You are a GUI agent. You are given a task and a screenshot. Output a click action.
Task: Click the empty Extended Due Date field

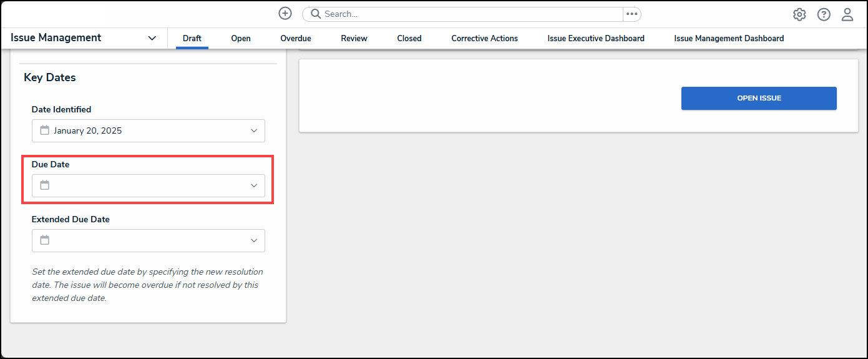[149, 240]
